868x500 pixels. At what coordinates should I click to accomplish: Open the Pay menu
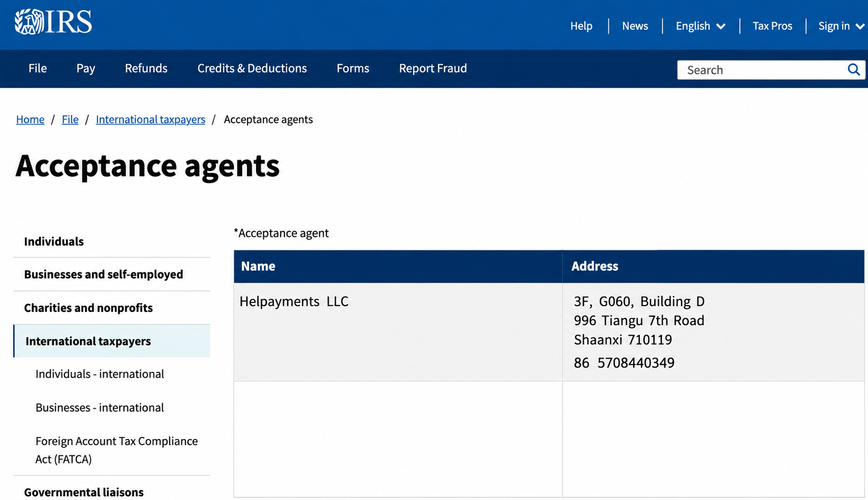[86, 68]
